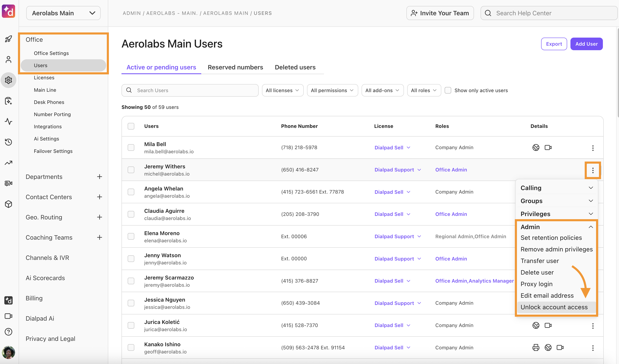Check the box for Jenny Watson
619x364 pixels.
(131, 259)
